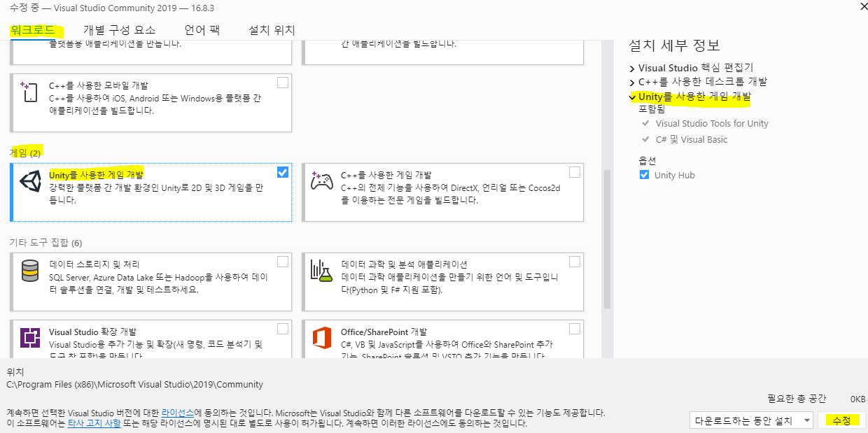Click the install location path text
Image resolution: width=868 pixels, height=433 pixels.
pyautogui.click(x=134, y=384)
